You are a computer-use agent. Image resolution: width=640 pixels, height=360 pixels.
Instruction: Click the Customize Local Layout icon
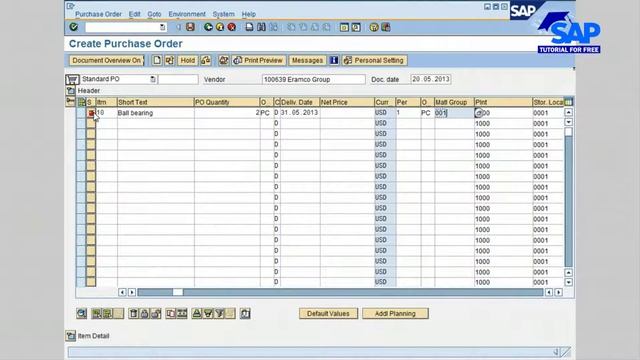click(386, 27)
